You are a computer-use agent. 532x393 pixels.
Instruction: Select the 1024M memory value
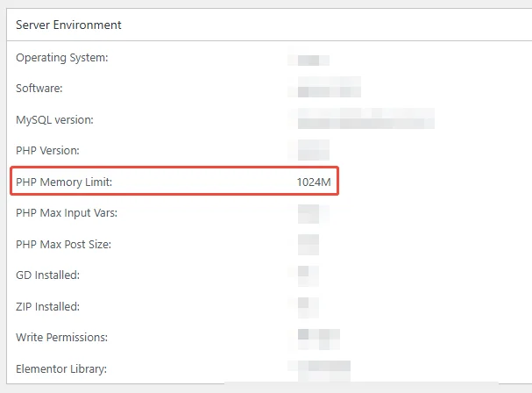tap(312, 182)
